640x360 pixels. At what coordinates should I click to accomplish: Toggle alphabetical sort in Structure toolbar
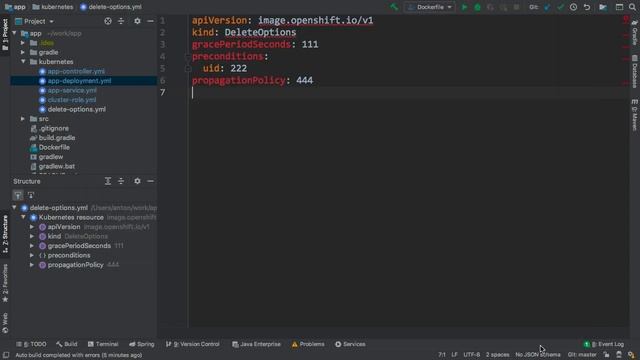click(31, 195)
